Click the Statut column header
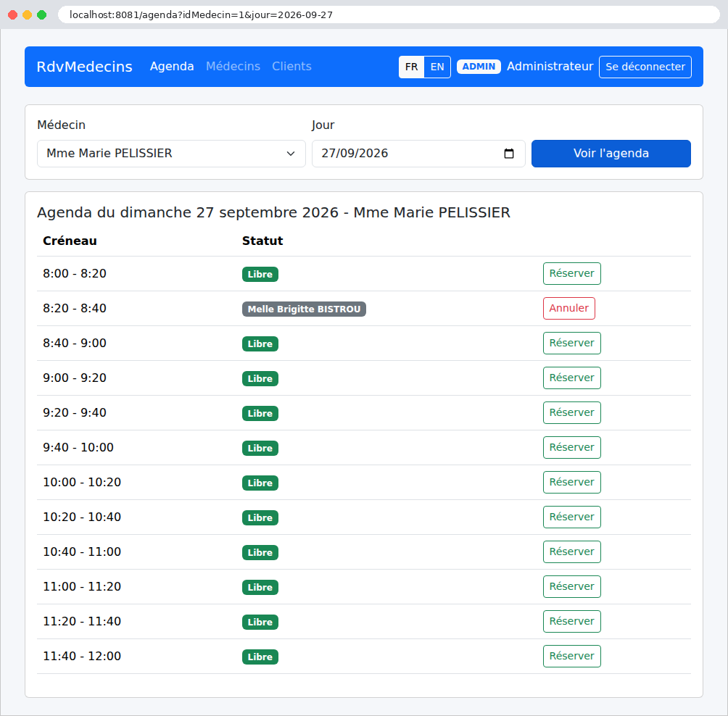728x716 pixels. (262, 241)
